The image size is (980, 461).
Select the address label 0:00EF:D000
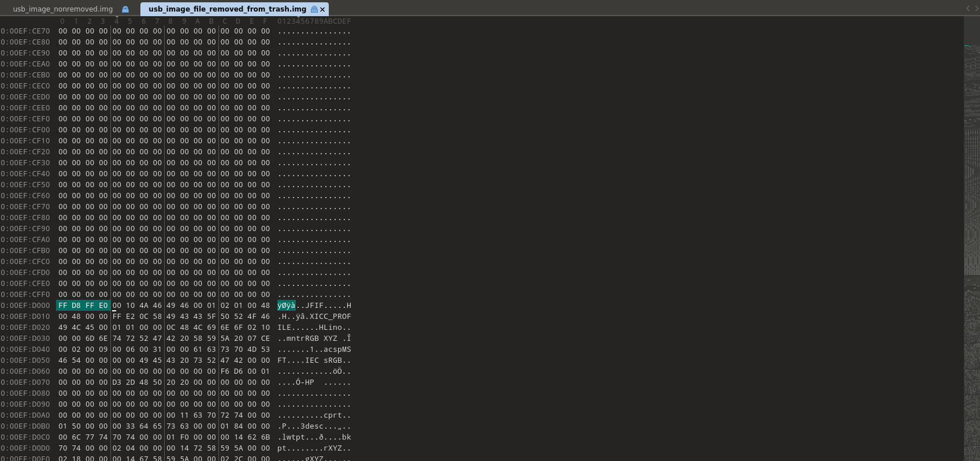25,306
